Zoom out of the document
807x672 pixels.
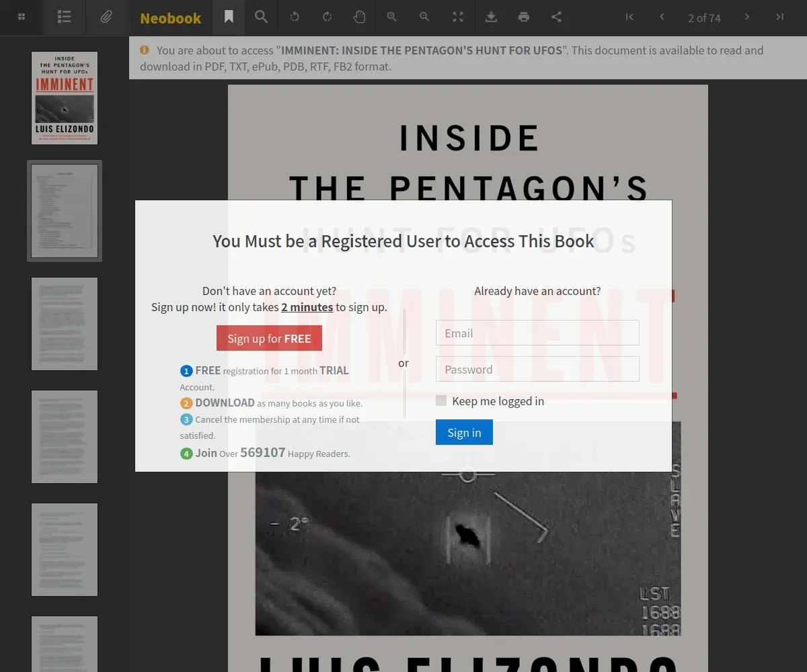(424, 17)
